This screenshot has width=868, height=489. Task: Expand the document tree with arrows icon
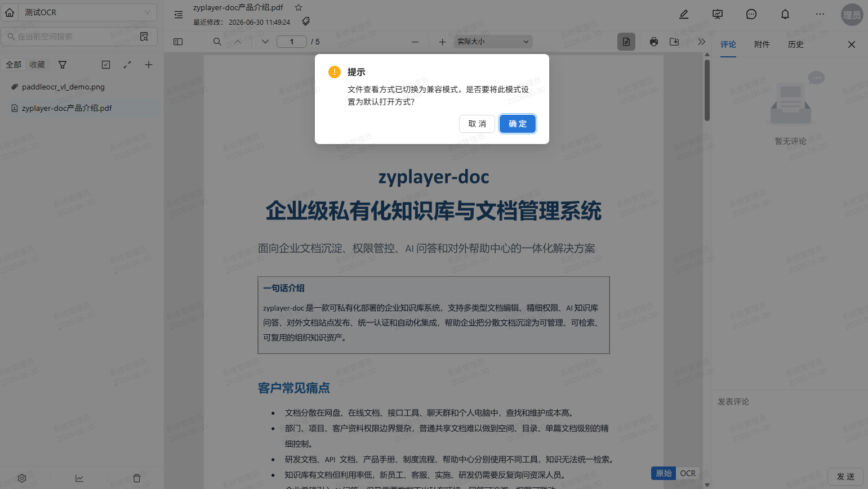[x=127, y=65]
